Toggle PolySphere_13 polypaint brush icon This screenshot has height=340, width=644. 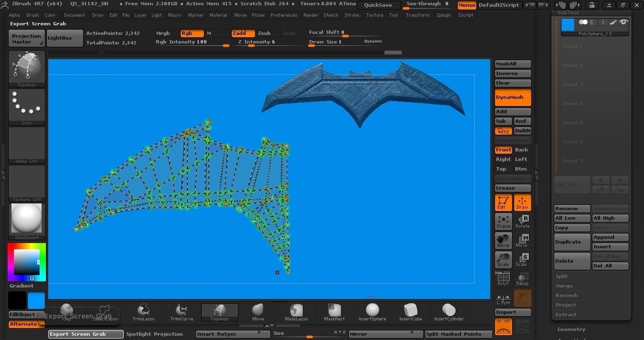click(x=614, y=22)
